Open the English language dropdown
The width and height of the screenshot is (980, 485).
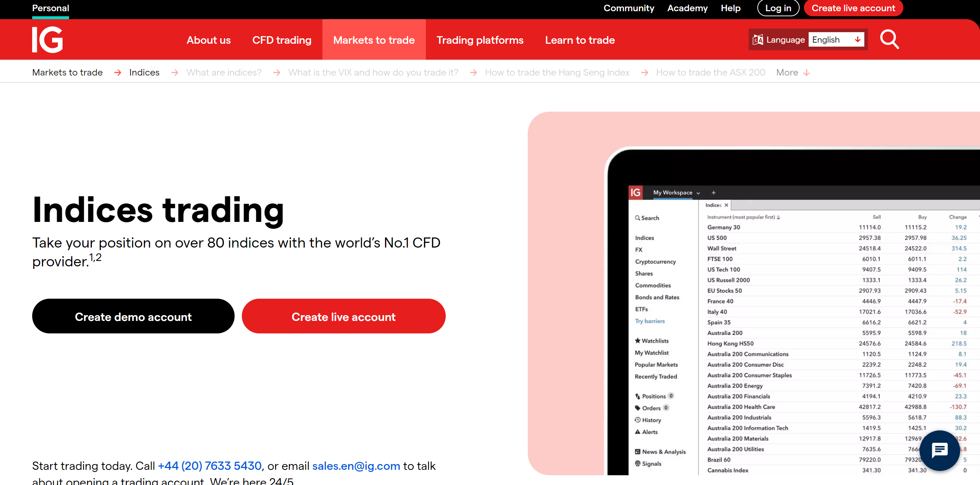click(836, 39)
